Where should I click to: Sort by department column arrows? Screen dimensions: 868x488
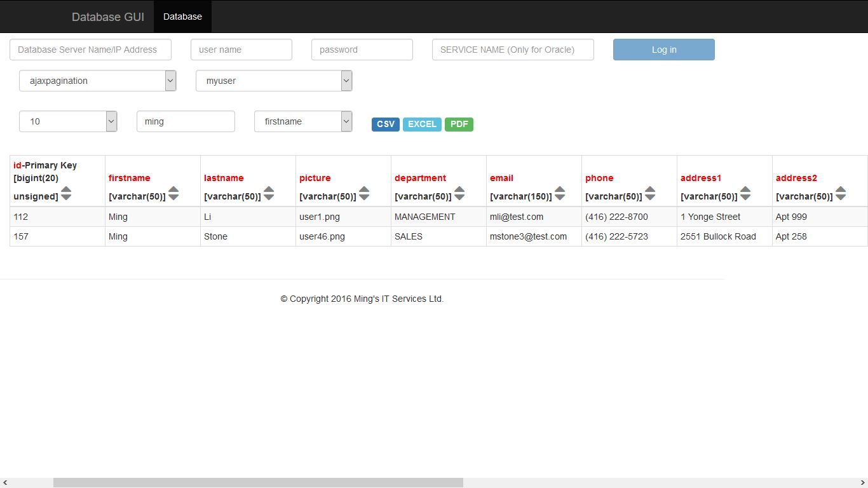pos(459,194)
